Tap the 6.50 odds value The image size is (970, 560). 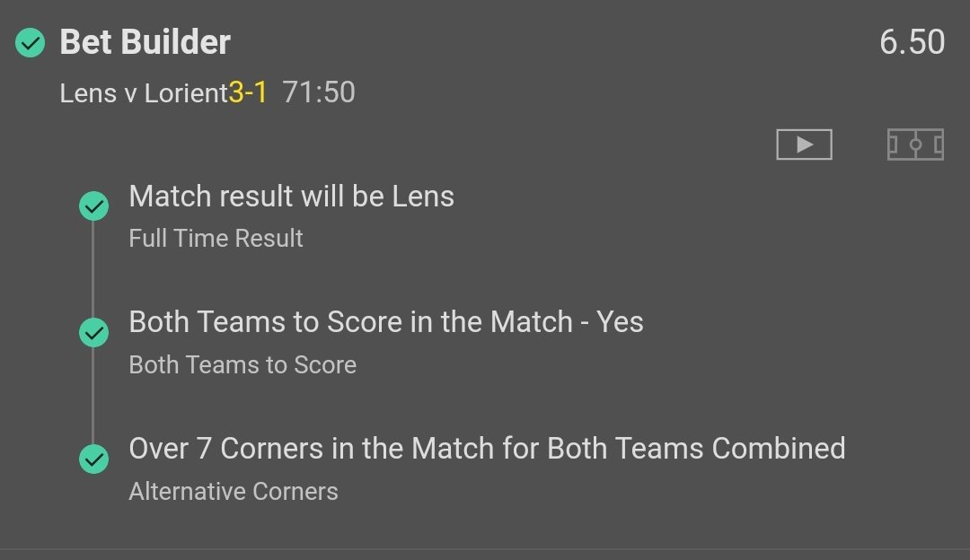912,42
